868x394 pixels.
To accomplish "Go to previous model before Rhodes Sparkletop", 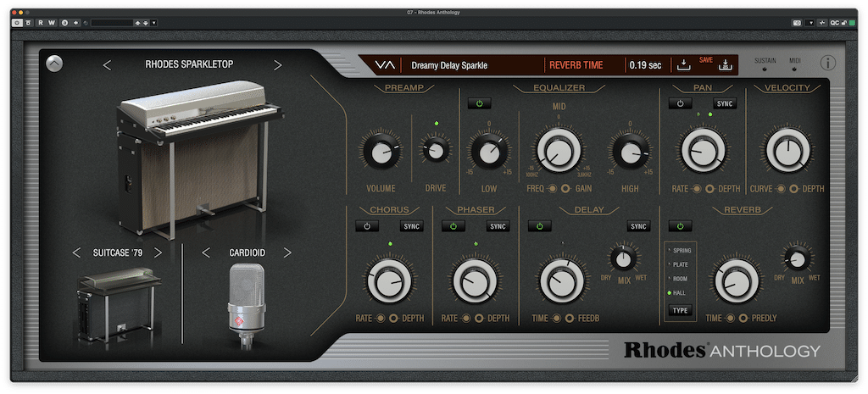I will point(107,65).
